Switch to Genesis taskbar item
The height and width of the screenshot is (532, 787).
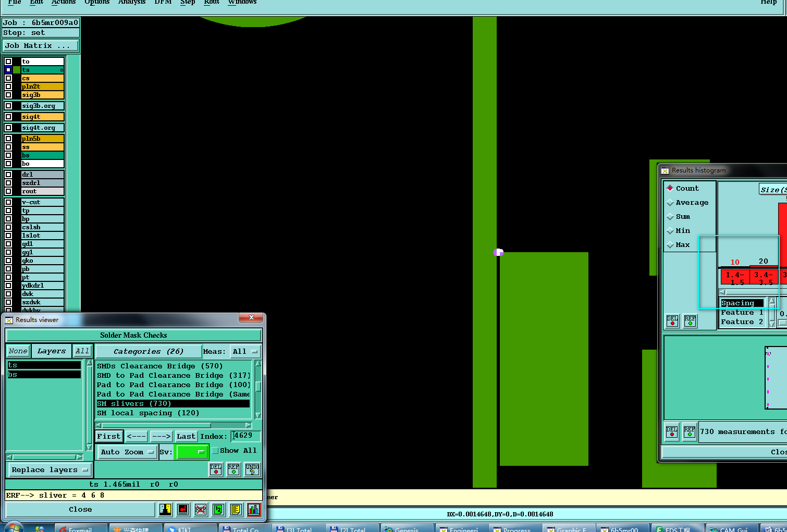(x=407, y=528)
